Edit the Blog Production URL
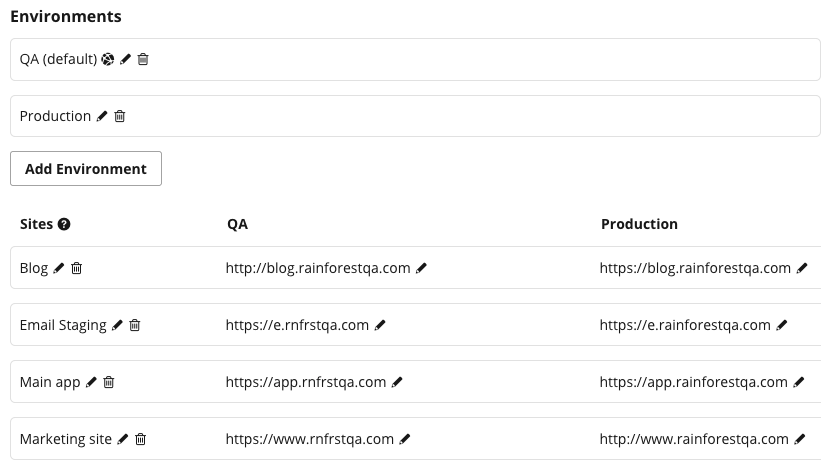 click(x=802, y=268)
